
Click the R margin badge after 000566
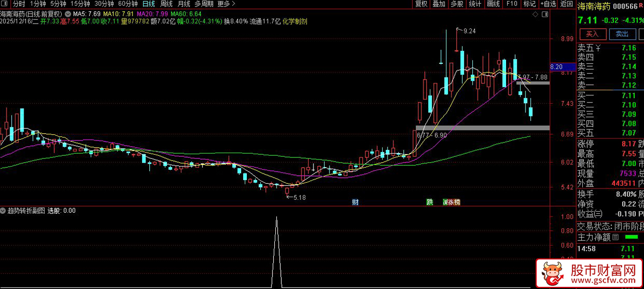pos(641,6)
